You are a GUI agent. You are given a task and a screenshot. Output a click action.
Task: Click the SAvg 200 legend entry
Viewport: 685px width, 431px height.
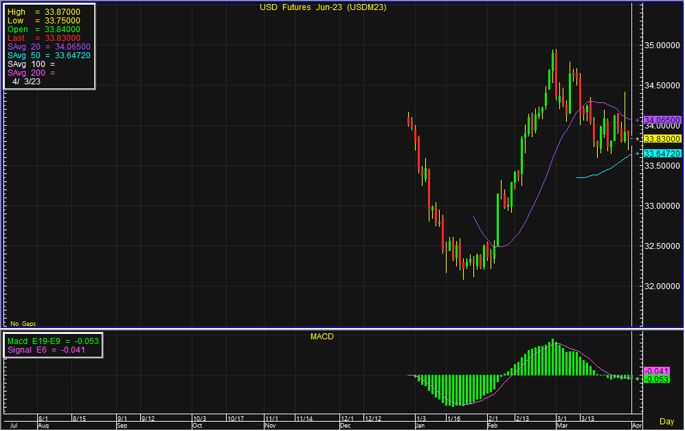[31, 73]
